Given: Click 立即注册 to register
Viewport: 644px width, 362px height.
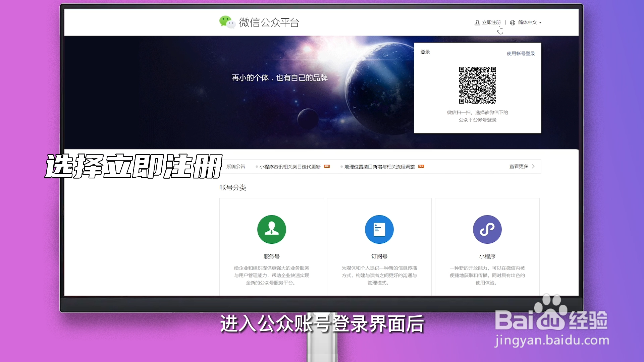Looking at the screenshot, I should coord(491,22).
